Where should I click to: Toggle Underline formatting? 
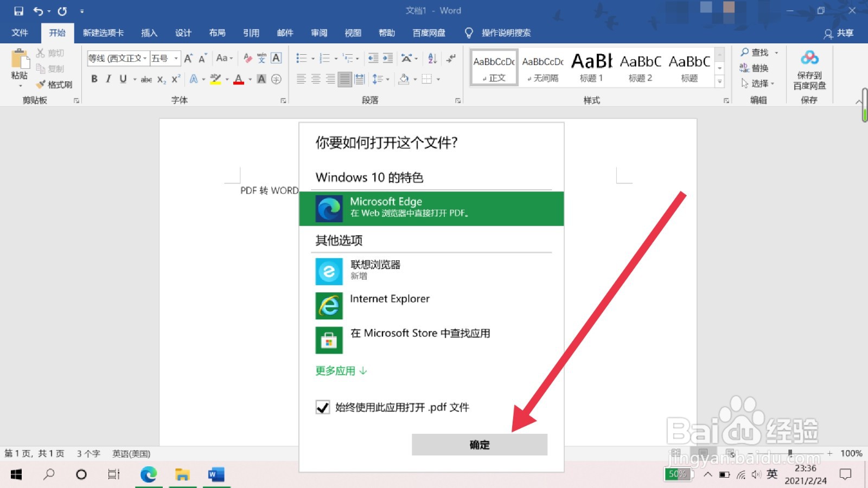click(123, 79)
